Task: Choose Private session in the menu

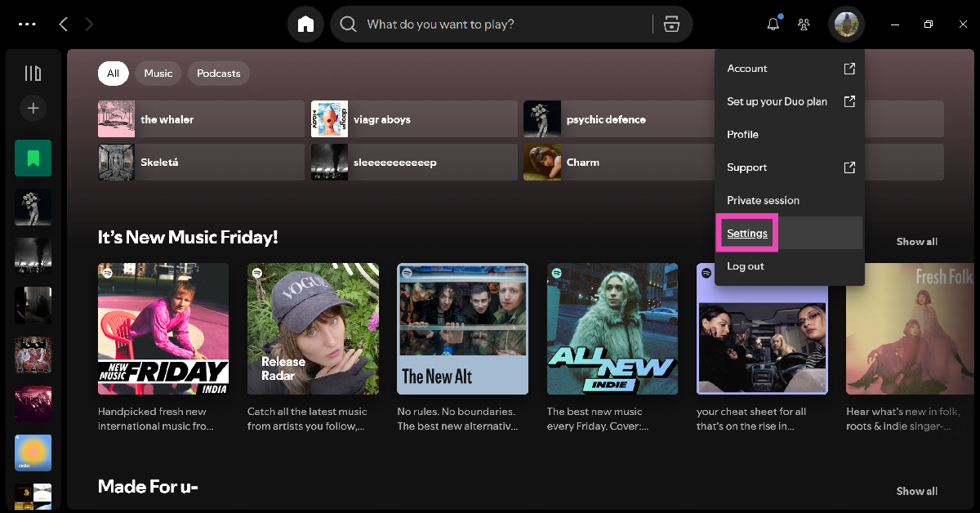Action: (x=763, y=200)
